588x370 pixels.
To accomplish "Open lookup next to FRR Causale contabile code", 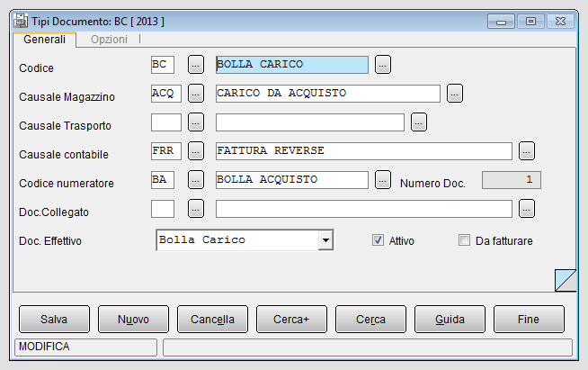I will pos(196,151).
